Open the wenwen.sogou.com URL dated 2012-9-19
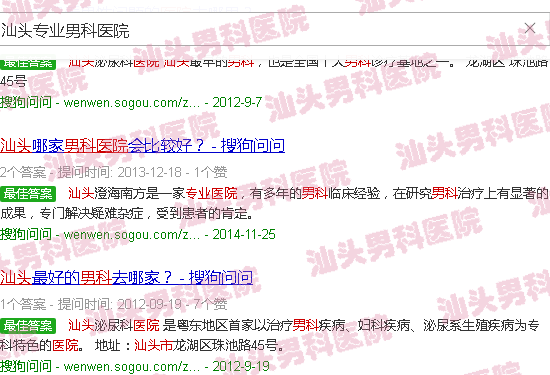550x375 pixels. [132, 367]
